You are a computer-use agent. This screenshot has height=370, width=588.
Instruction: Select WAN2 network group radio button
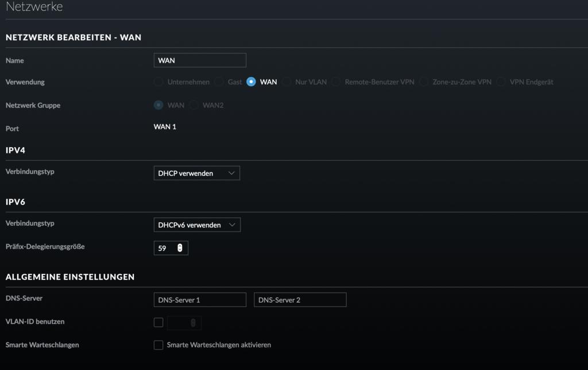point(194,105)
